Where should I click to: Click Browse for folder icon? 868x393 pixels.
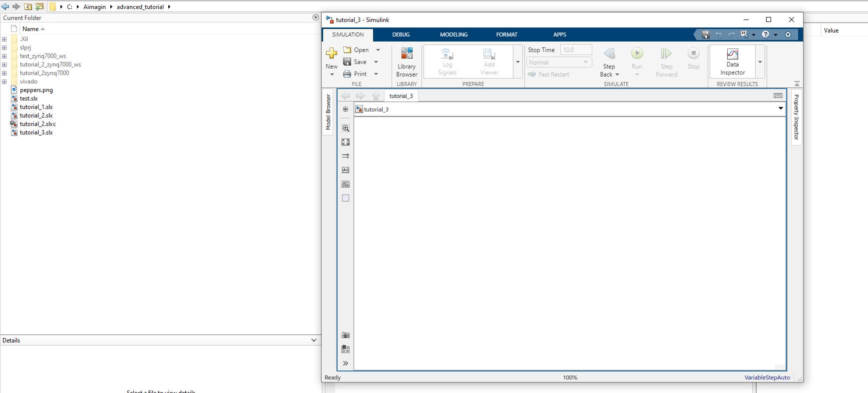[39, 6]
